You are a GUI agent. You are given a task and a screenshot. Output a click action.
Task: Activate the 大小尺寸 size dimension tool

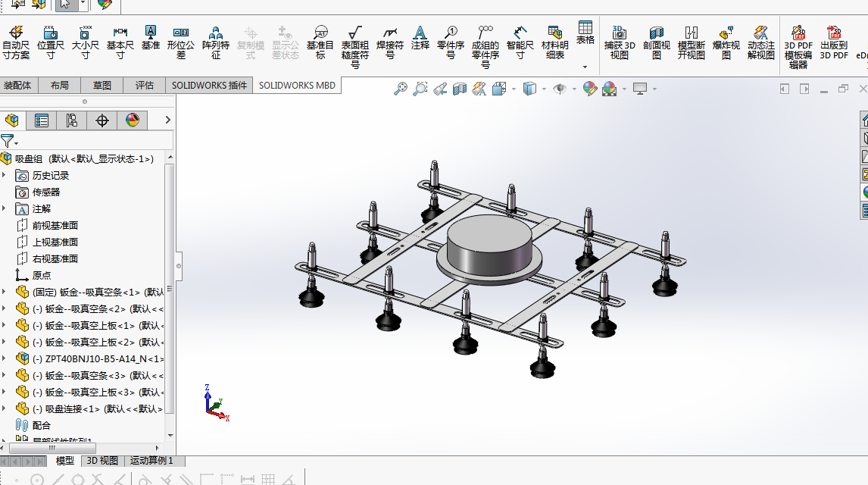tap(86, 42)
